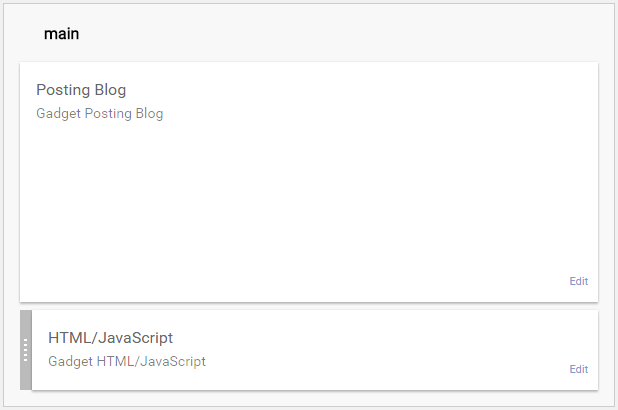Click the 'Gadget HTML/JavaScript' description text
The height and width of the screenshot is (410, 618).
point(127,362)
